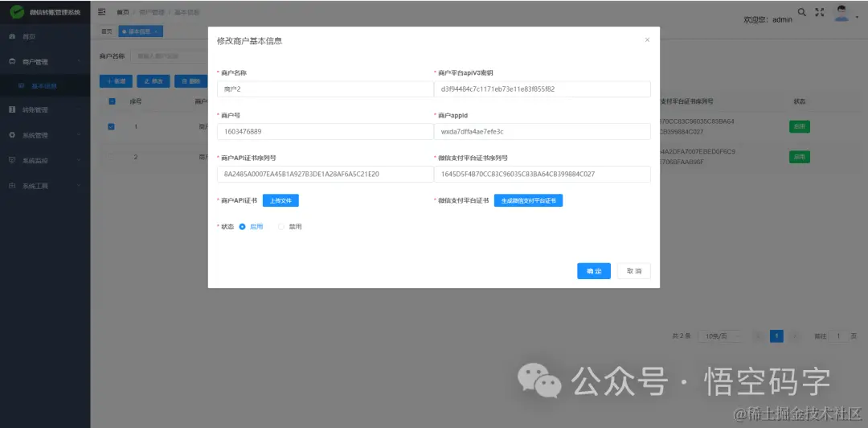The image size is (868, 428).
Task: Click the 商户平台apiV3密钥 input field
Action: [x=542, y=89]
